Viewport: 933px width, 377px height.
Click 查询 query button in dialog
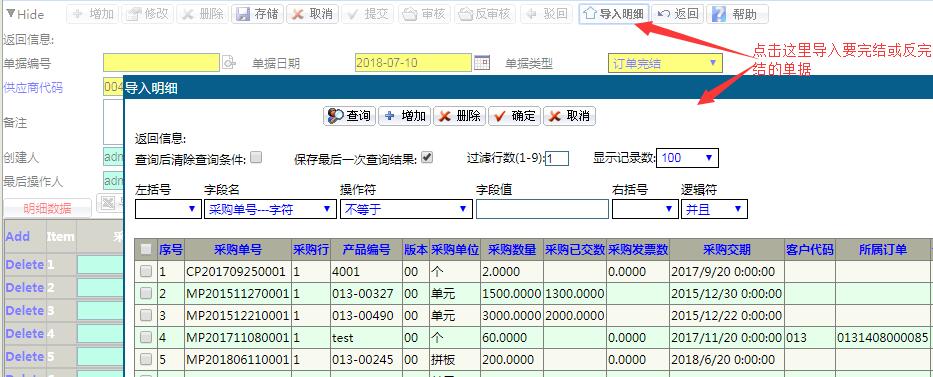[350, 116]
